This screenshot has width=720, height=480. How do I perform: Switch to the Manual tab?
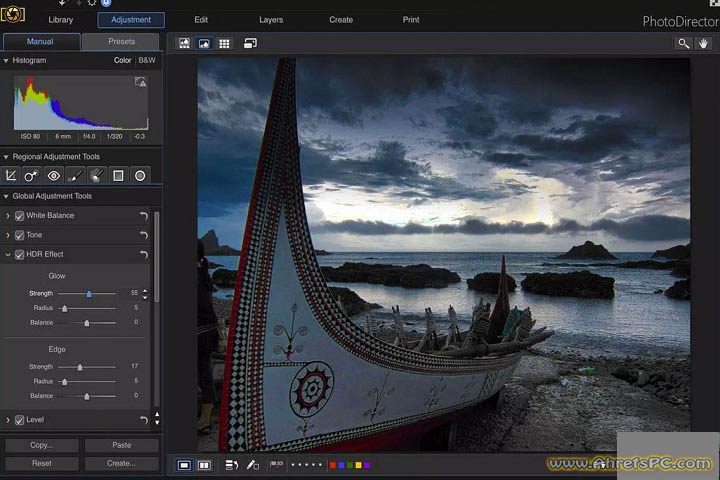41,42
